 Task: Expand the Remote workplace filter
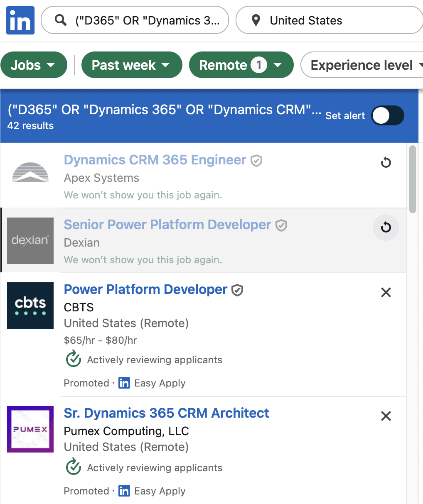click(241, 65)
